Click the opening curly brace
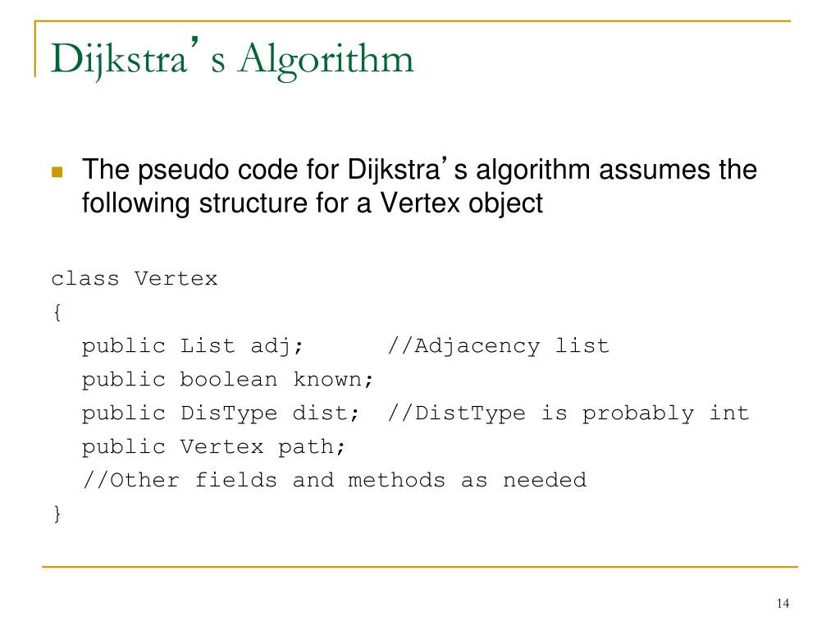Screen dimensions: 840x630 57,313
